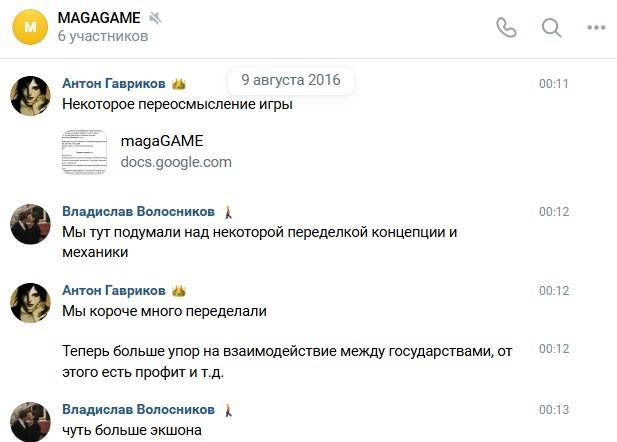
Task: Click the muted bell icon near MAGAGAME
Action: pyautogui.click(x=155, y=18)
